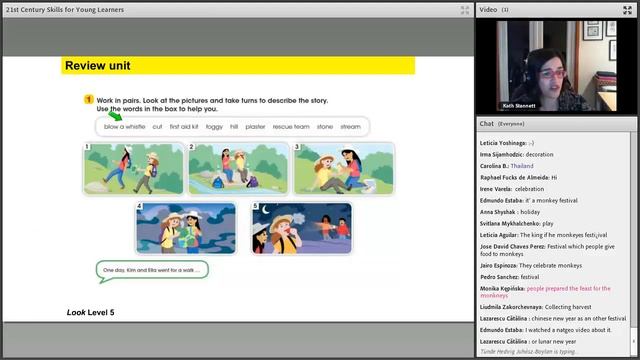Click the word 'stone' in word box
This screenshot has height=360, width=640.
click(325, 127)
